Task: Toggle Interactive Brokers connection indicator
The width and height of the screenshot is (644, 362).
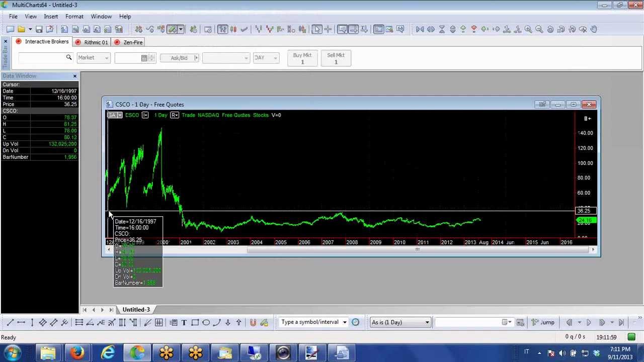Action: click(x=19, y=42)
